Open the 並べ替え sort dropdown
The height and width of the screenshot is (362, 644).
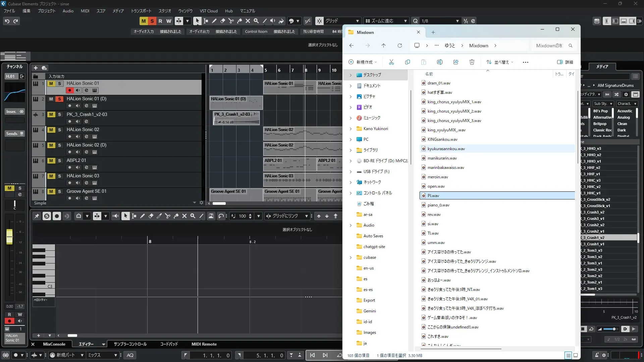click(500, 62)
